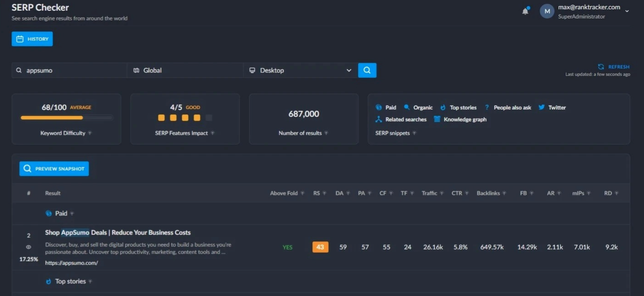Click the Traffic column info icon
This screenshot has width=644, height=296.
click(x=442, y=193)
